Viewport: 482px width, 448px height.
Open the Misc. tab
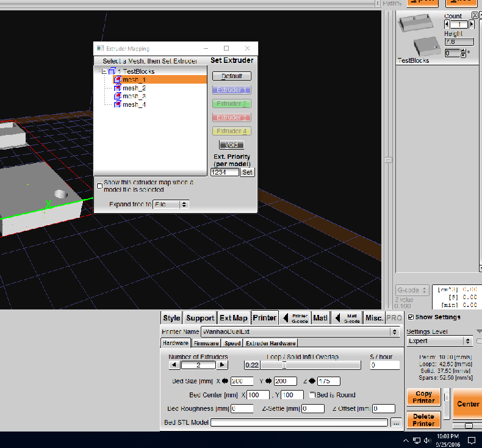(374, 318)
